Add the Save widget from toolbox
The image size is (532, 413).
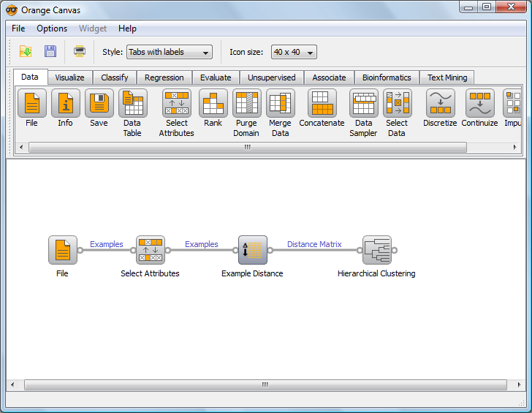[x=99, y=103]
